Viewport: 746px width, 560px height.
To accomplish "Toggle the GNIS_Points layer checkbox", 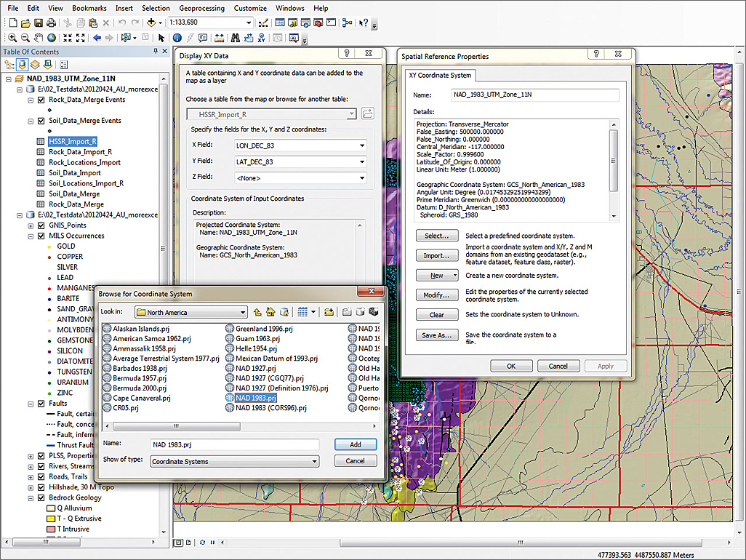I will [x=41, y=225].
